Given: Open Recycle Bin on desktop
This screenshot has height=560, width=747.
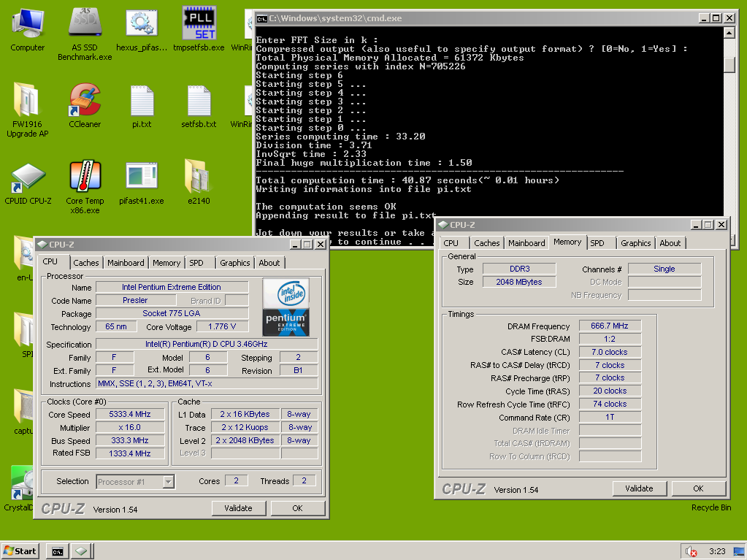Looking at the screenshot, I should pyautogui.click(x=711, y=507).
